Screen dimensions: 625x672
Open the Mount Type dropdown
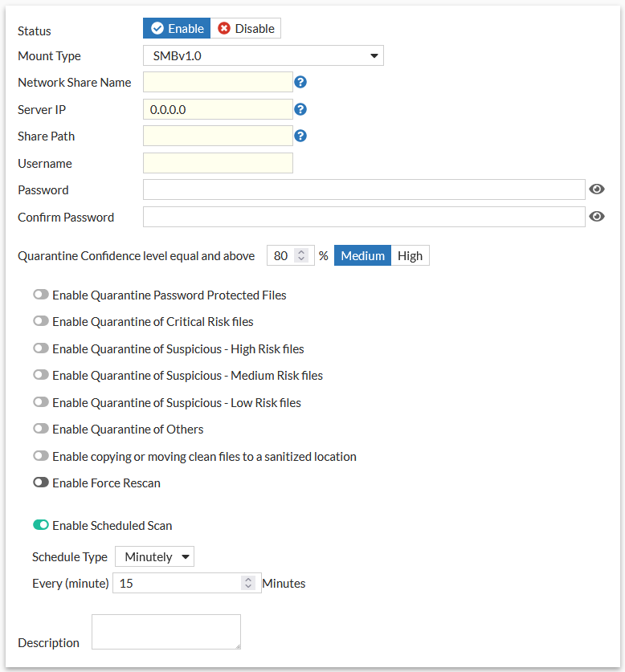263,55
